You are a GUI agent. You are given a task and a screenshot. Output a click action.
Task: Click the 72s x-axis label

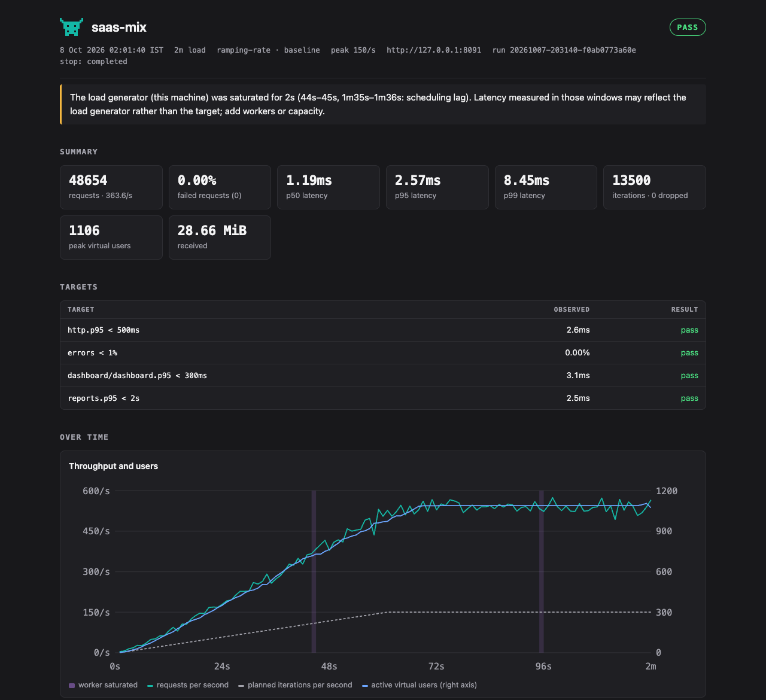(x=436, y=666)
